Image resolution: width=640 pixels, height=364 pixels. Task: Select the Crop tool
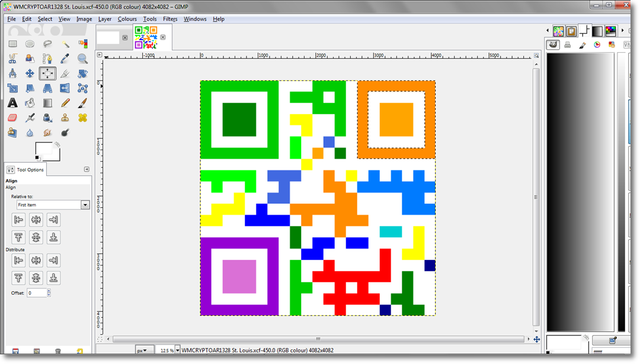pyautogui.click(x=65, y=73)
